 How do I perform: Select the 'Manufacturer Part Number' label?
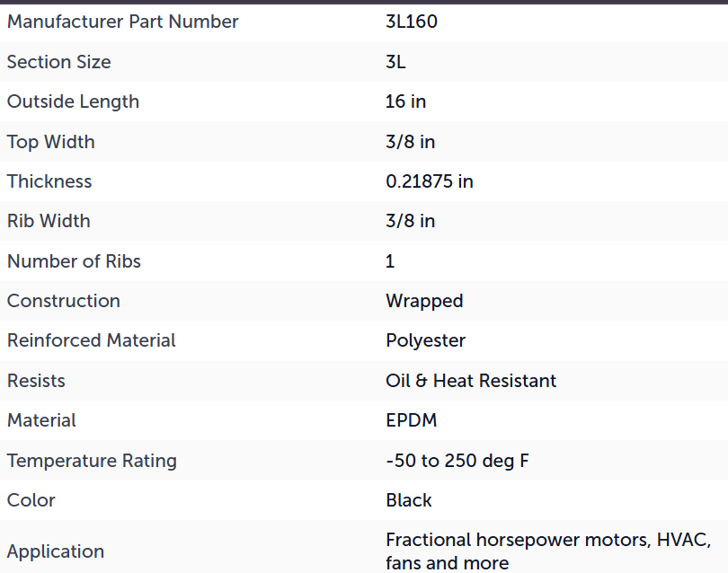(x=122, y=22)
